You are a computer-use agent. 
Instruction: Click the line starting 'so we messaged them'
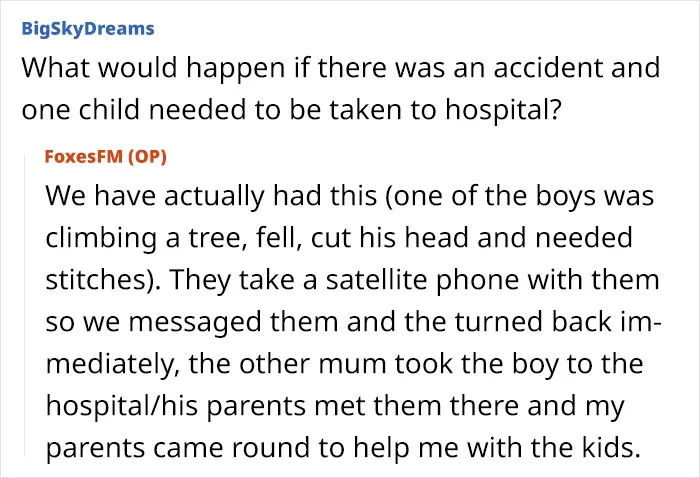tap(353, 322)
